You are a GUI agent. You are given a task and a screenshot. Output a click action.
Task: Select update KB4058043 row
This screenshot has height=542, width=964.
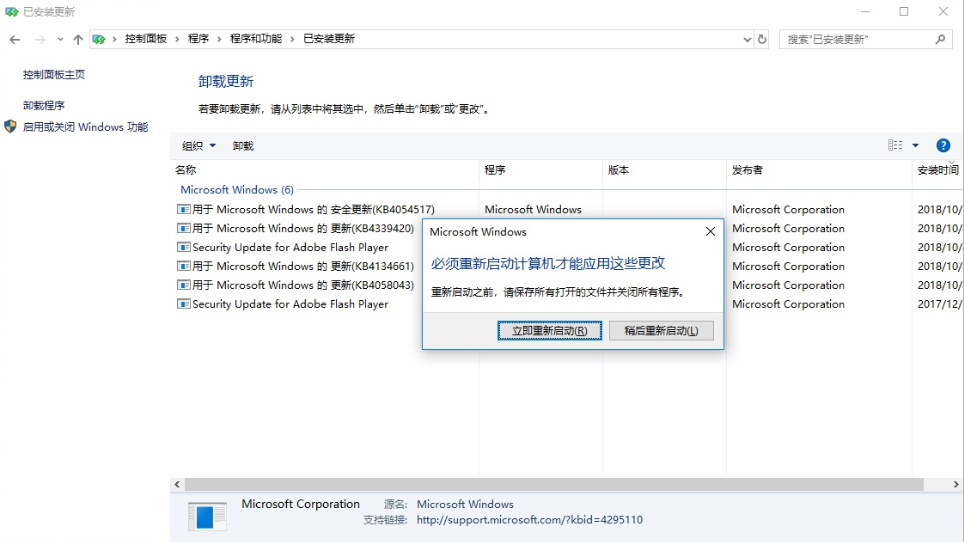[296, 286]
